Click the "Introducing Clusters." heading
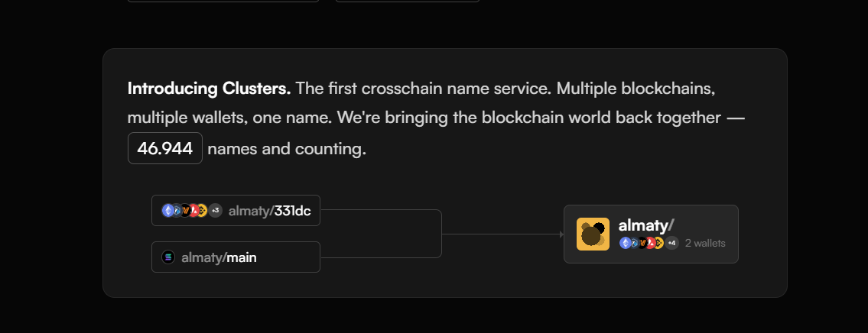Viewport: 868px width, 333px height. tap(209, 89)
